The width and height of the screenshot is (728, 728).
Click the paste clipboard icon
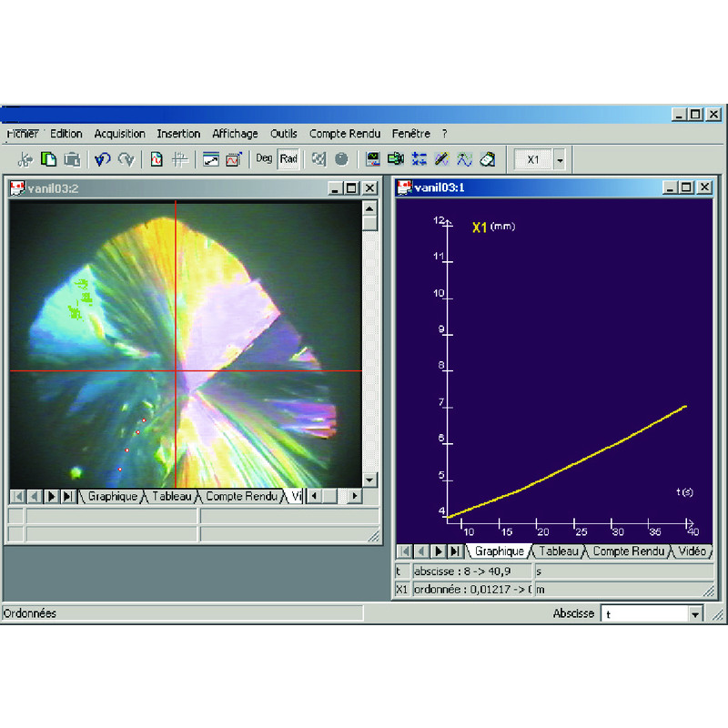pos(72,159)
